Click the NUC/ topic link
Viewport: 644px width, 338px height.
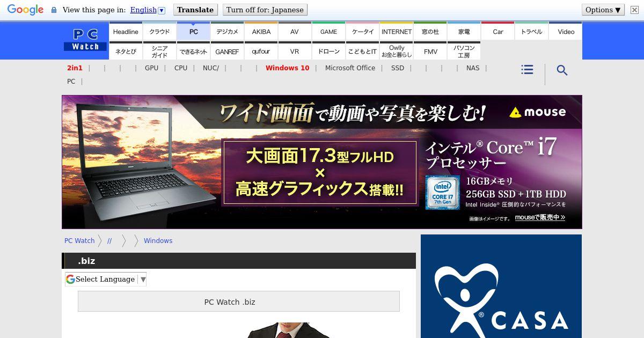click(211, 68)
